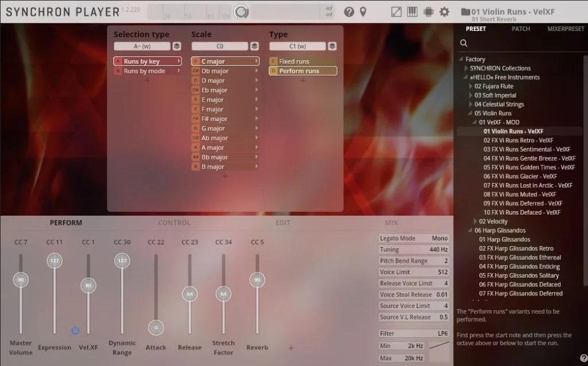Screen dimensions: 588x366
Task: Click the CPU performance chip icon
Action: [428, 11]
